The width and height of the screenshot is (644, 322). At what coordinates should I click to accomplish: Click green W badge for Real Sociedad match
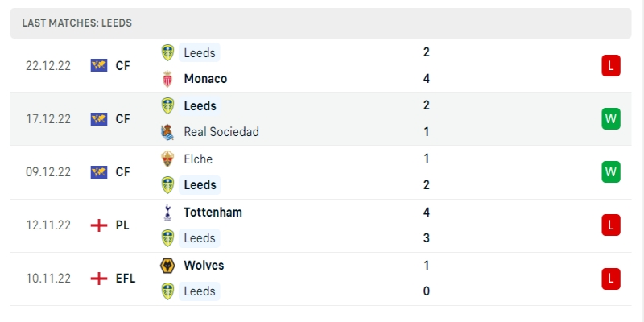(x=610, y=119)
